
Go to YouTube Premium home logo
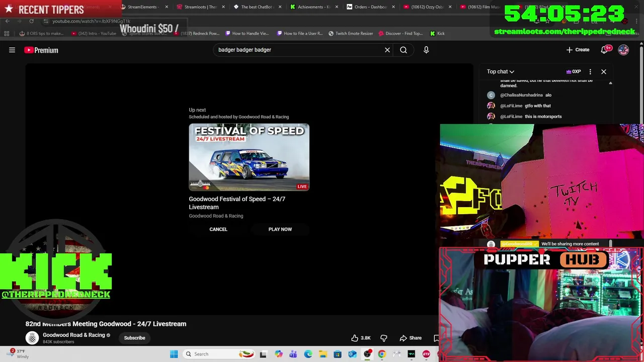click(x=41, y=50)
